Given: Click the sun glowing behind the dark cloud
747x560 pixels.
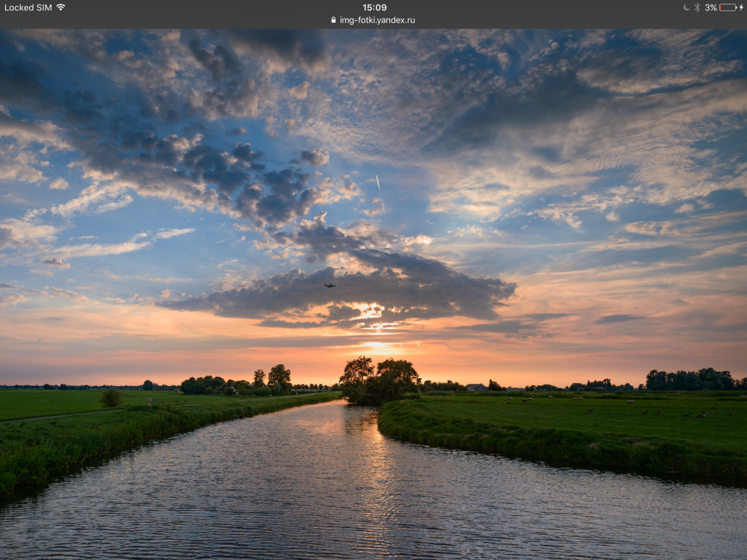Looking at the screenshot, I should 369,312.
